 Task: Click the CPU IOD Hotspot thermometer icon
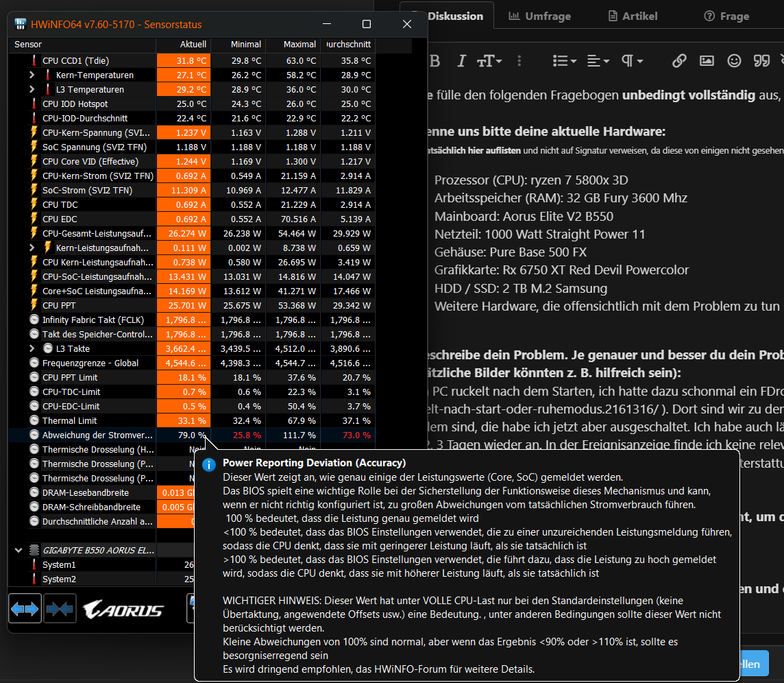(x=34, y=104)
